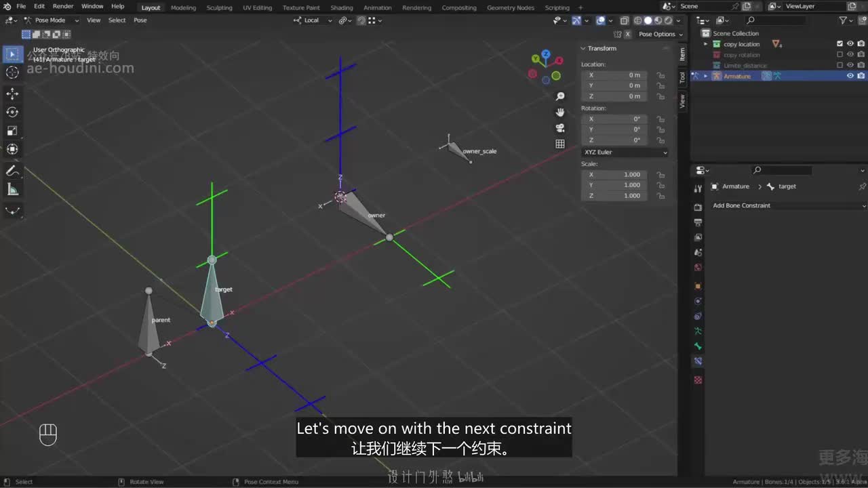Toggle the pin icon in properties header
Image resolution: width=868 pixels, height=488 pixels.
pyautogui.click(x=862, y=186)
